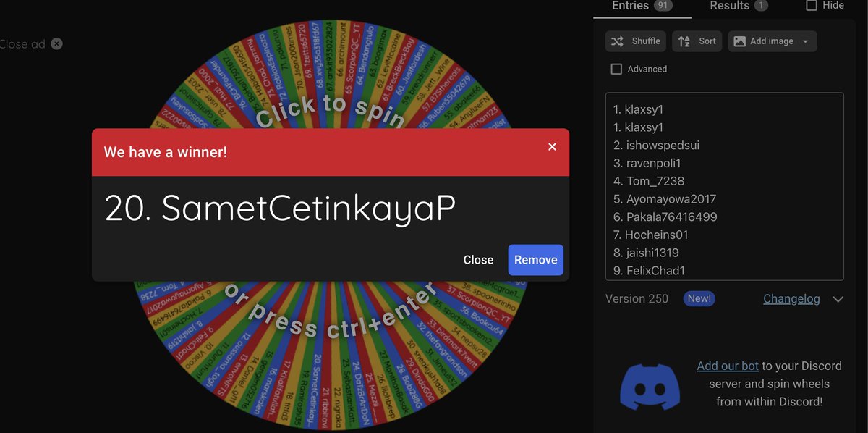Enable the Advanced checkbox
Viewport: 868px width, 433px height.
tap(616, 69)
